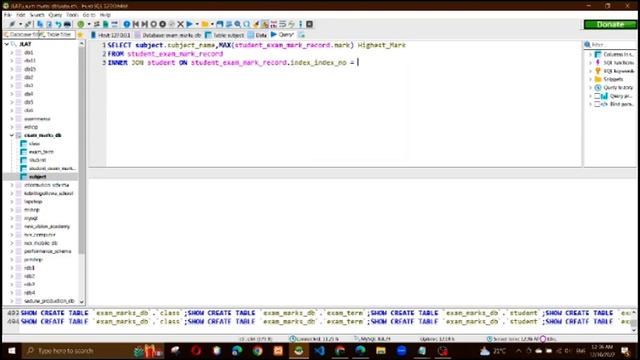Open File Explorer from the taskbar
Screen dimensions: 640x360
tap(381, 351)
